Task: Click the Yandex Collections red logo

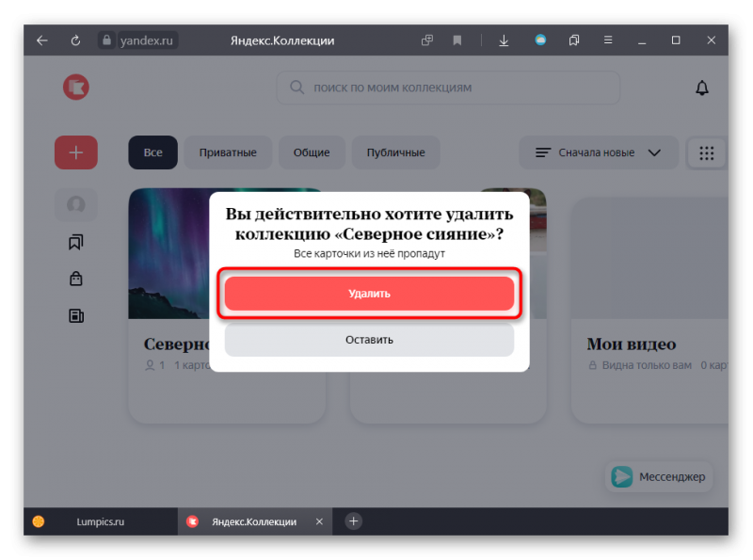Action: tap(76, 87)
